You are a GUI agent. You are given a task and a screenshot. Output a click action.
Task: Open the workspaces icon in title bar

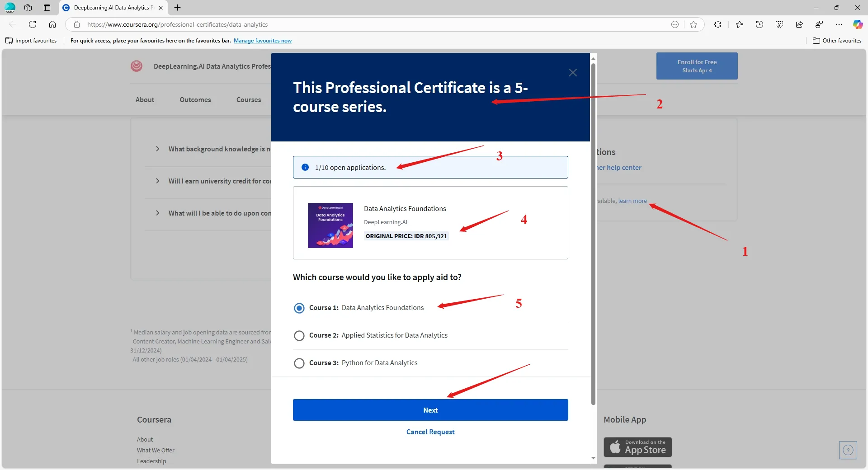pos(28,8)
